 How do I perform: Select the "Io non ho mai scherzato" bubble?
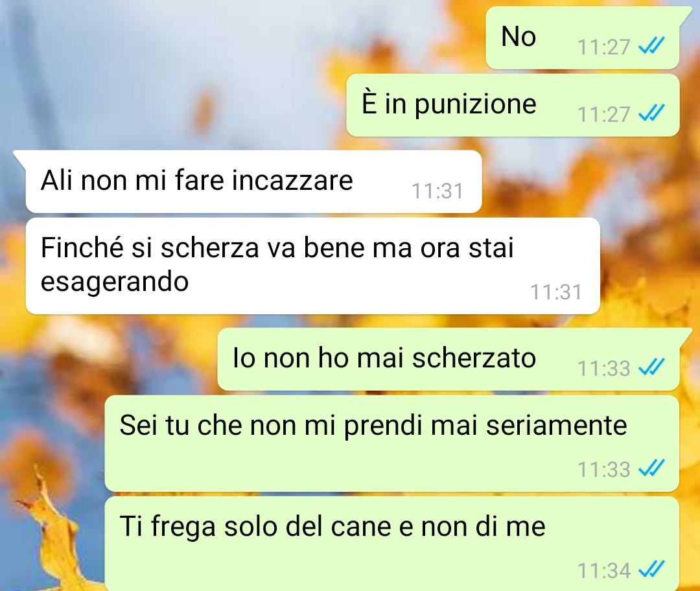(x=449, y=360)
